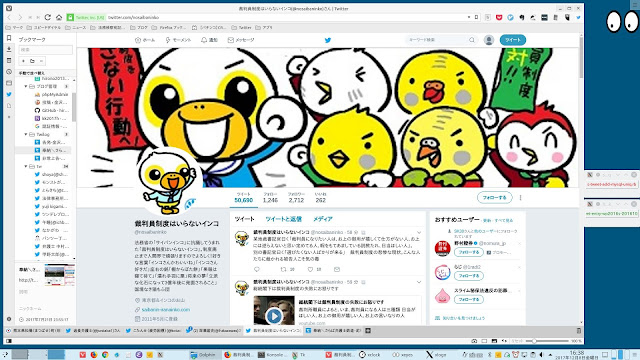Go back with the browser back arrow
Image resolution: width=640 pixels, height=360 pixels.
pos(9,17)
